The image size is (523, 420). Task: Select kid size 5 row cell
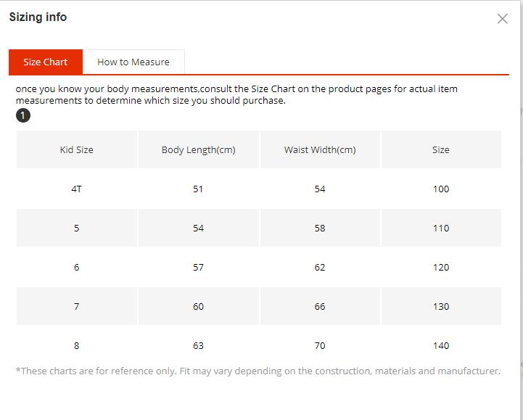coord(76,228)
